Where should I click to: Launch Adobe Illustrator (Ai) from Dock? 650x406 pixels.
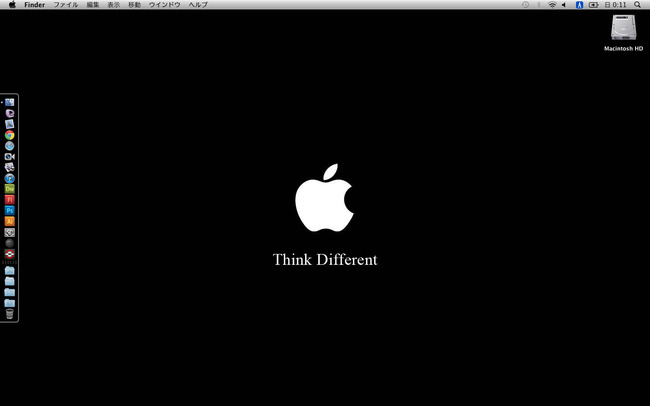[10, 221]
